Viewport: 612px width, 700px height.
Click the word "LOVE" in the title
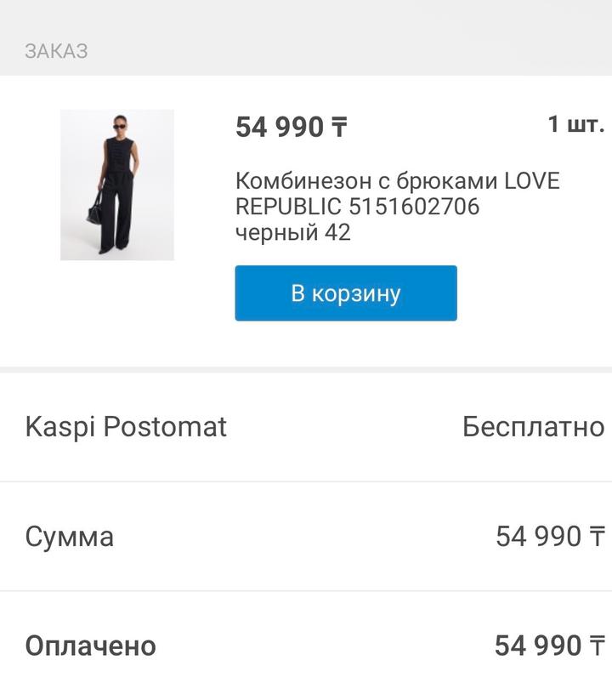click(532, 181)
